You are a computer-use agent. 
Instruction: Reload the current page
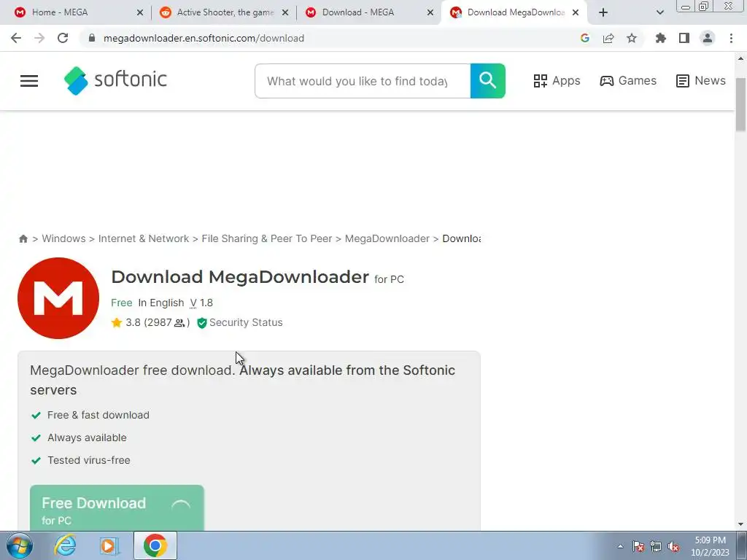[63, 38]
